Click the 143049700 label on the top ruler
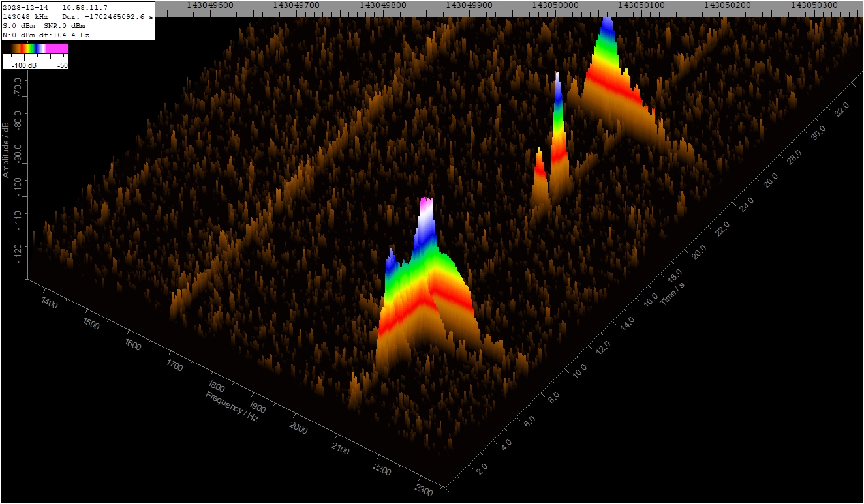This screenshot has width=864, height=504. click(296, 5)
